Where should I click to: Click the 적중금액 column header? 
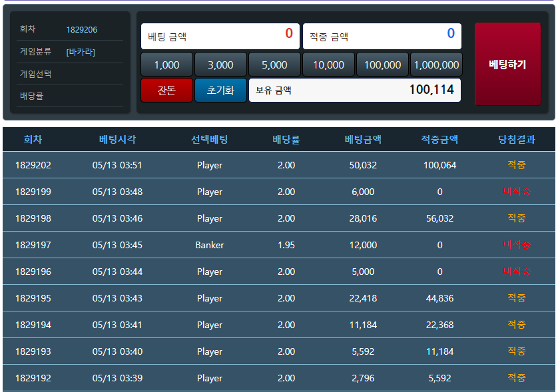pos(439,139)
